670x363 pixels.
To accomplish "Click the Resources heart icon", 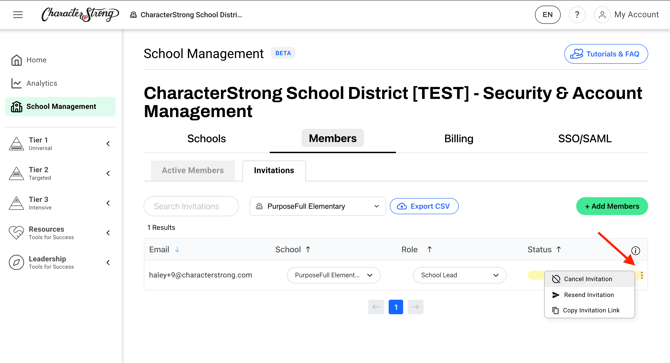I will click(16, 233).
